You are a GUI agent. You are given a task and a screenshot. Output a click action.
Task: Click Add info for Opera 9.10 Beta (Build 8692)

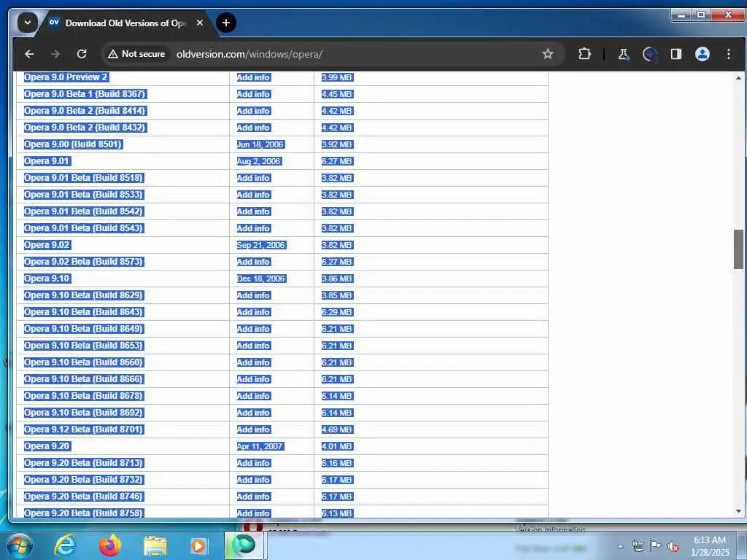coord(253,413)
